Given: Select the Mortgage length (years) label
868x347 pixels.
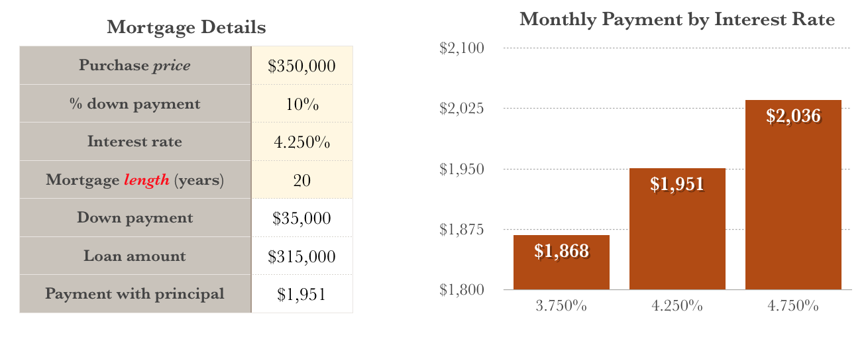Looking at the screenshot, I should [135, 180].
